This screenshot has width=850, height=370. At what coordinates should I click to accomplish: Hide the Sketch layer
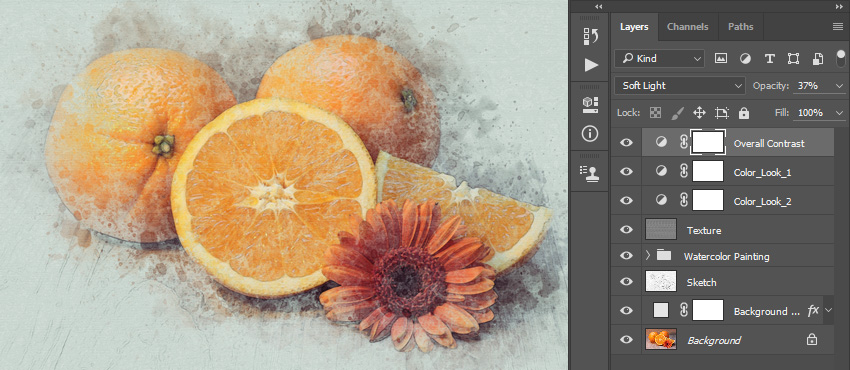click(x=626, y=281)
